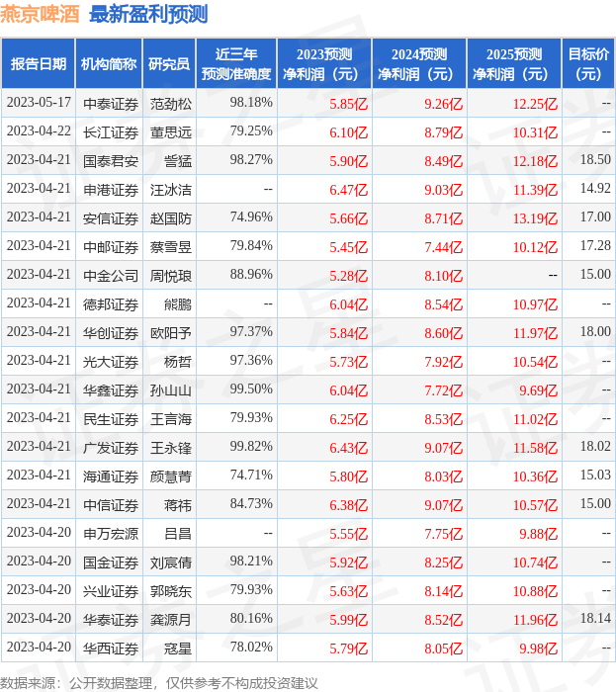Click target price 15.03
The height and width of the screenshot is (692, 616).
click(595, 475)
